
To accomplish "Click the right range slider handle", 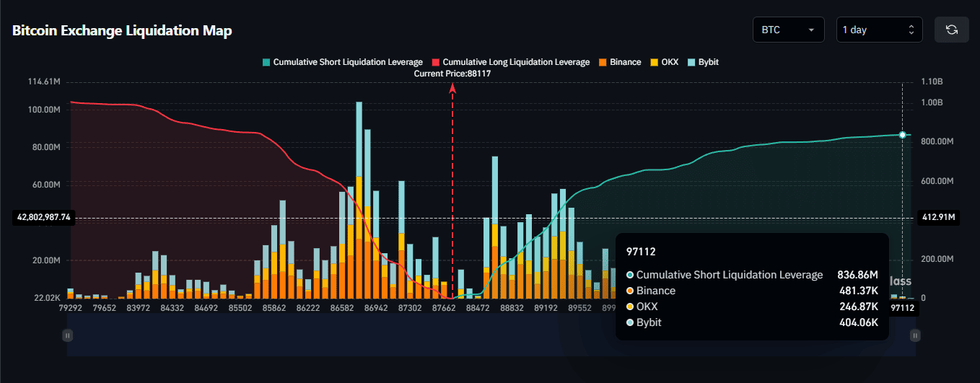I will click(x=915, y=335).
